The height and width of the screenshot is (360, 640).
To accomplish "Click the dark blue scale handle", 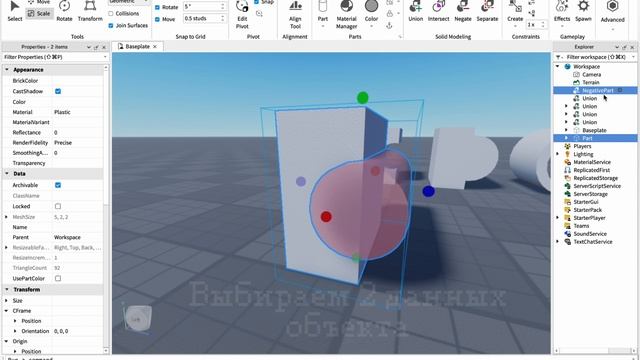I will click(428, 191).
